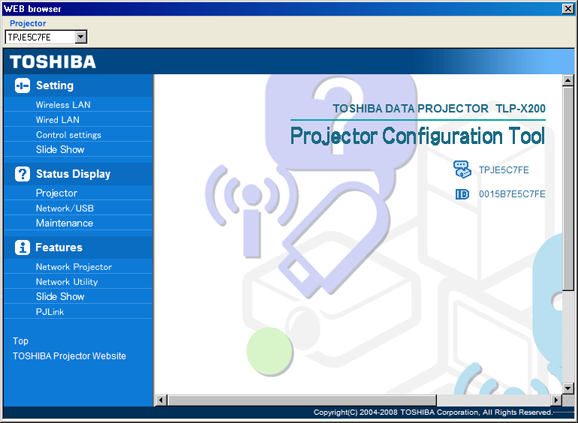Click the copyright notice in footer
The height and width of the screenshot is (423, 578).
click(433, 412)
